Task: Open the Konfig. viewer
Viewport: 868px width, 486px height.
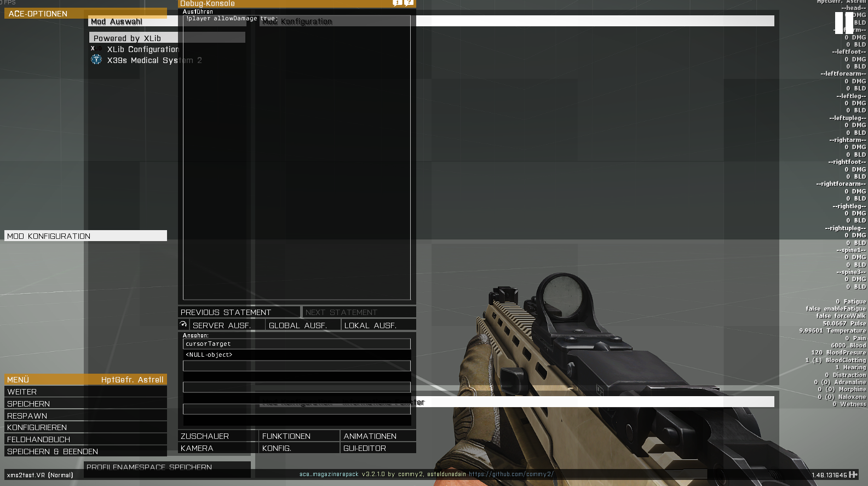Action: pyautogui.click(x=299, y=448)
